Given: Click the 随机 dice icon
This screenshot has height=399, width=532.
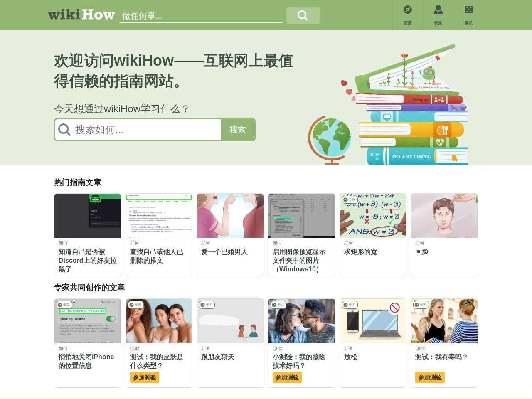Looking at the screenshot, I should (x=469, y=10).
